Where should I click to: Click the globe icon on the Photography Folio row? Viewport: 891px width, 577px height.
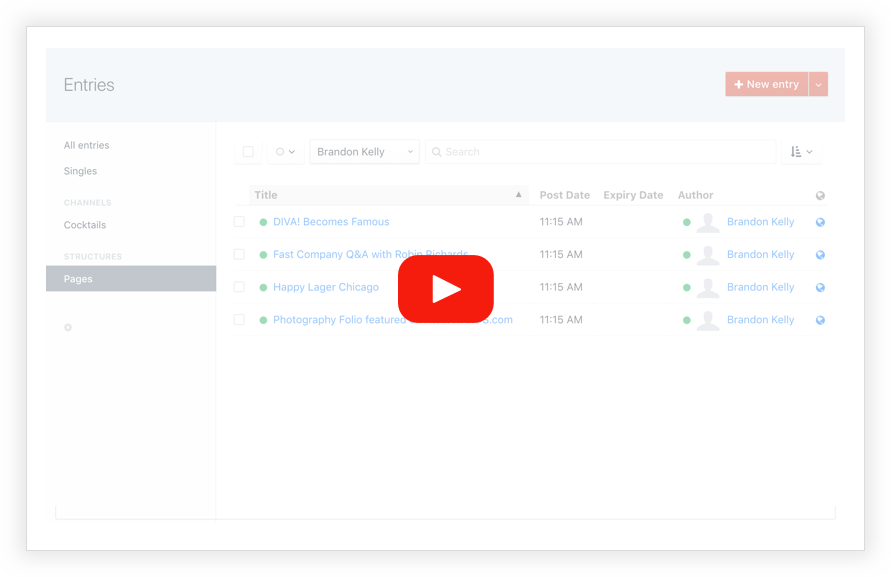820,320
